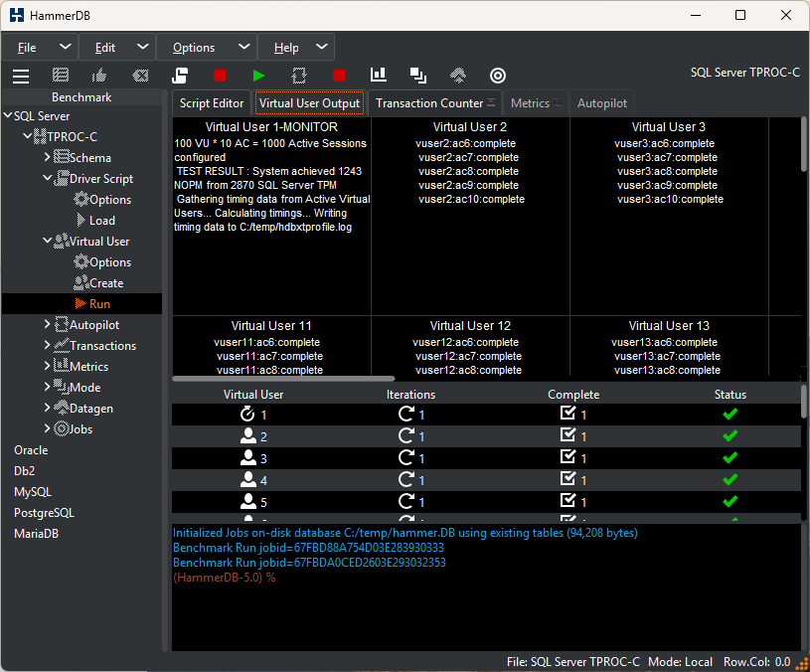Click the second red stop toolbar icon
This screenshot has width=810, height=672.
coord(339,76)
